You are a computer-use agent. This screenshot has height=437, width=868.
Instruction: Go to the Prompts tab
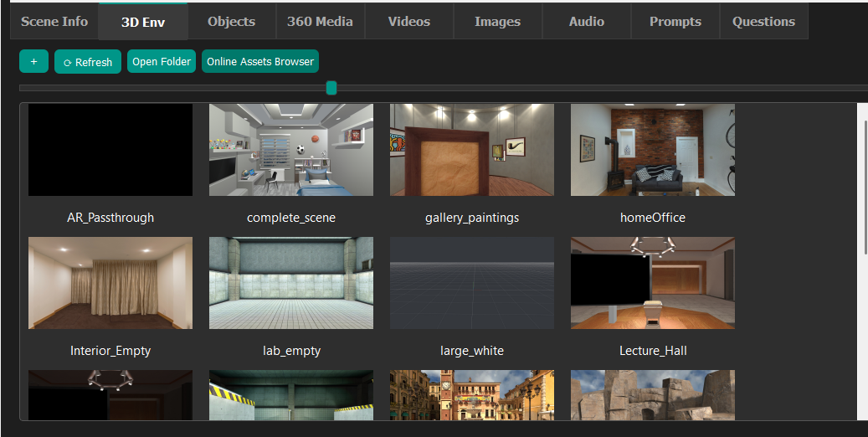(675, 22)
